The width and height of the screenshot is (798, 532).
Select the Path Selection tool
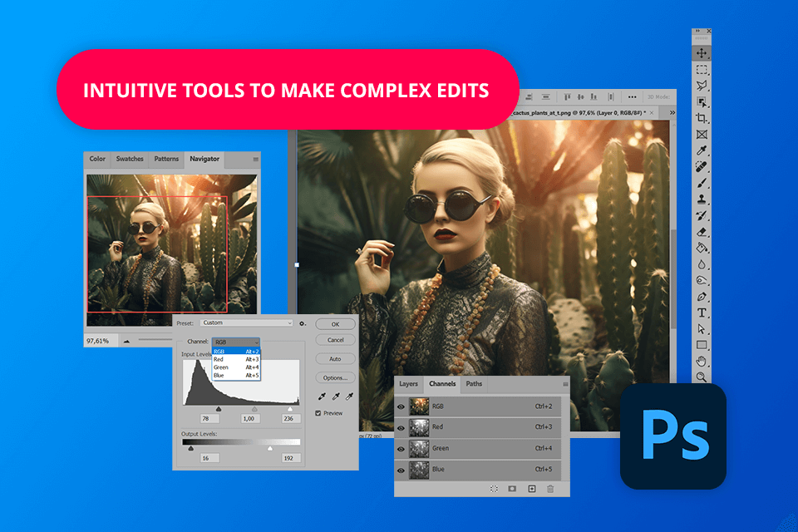[702, 329]
